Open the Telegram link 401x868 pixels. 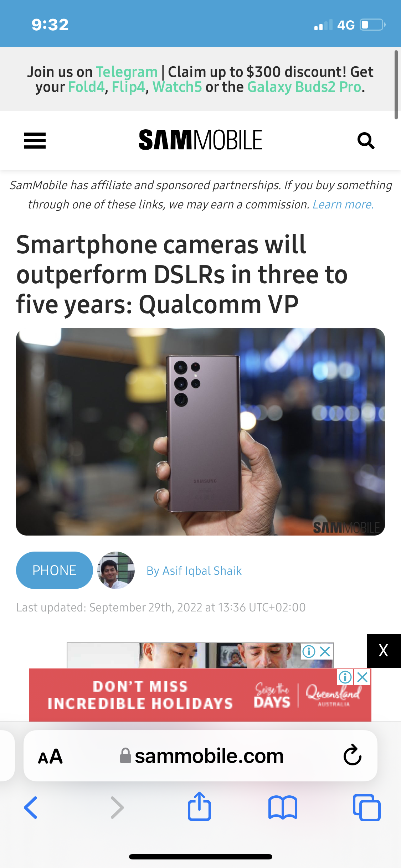tap(127, 72)
